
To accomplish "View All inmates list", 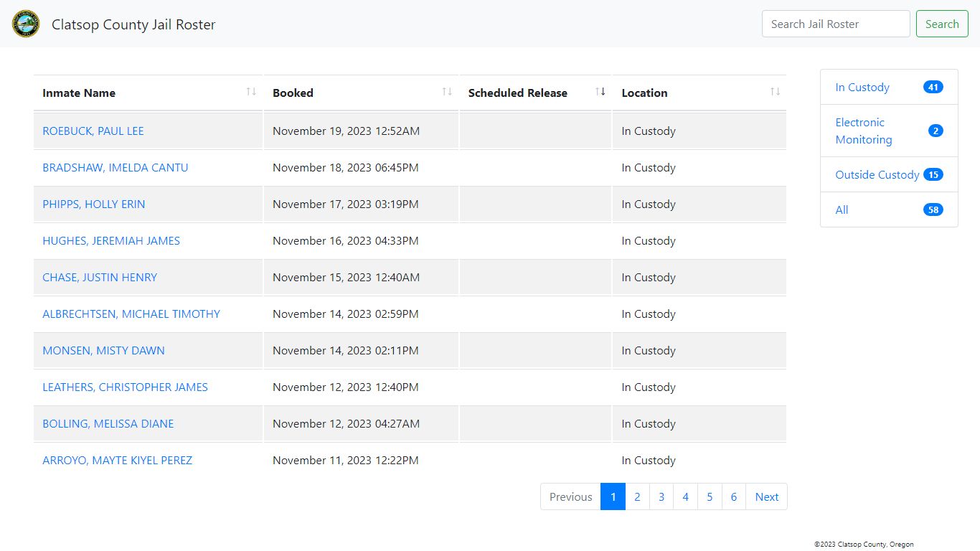I will coord(842,209).
